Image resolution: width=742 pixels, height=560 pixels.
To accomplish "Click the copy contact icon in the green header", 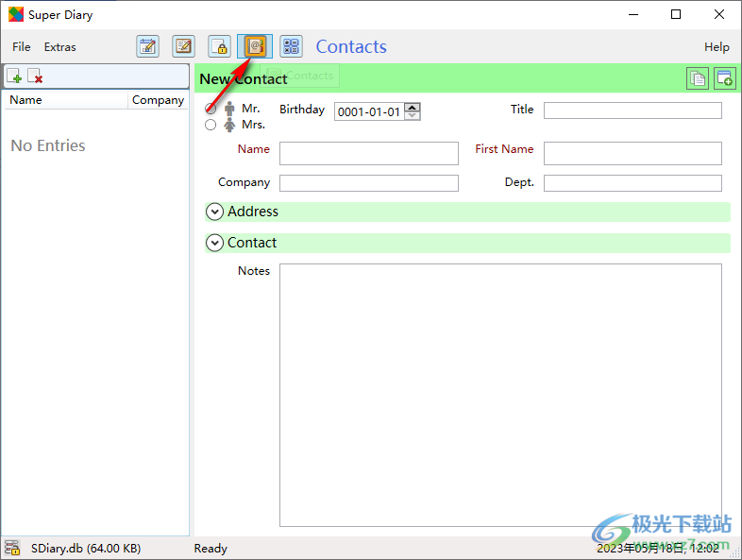I will pos(697,78).
